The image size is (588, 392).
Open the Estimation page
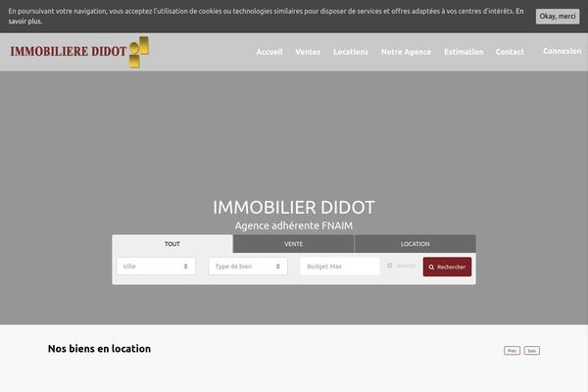pyautogui.click(x=464, y=52)
